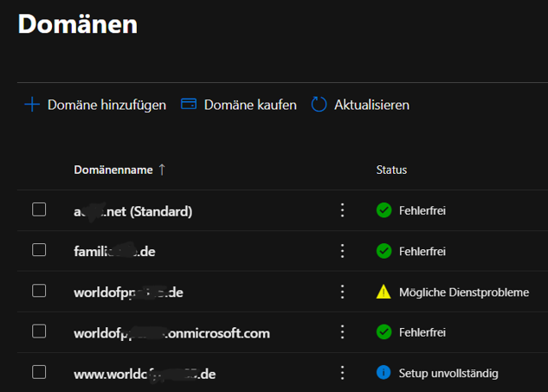Click the plus icon for Domäne hinzufügen
The image size is (548, 392).
click(x=32, y=105)
